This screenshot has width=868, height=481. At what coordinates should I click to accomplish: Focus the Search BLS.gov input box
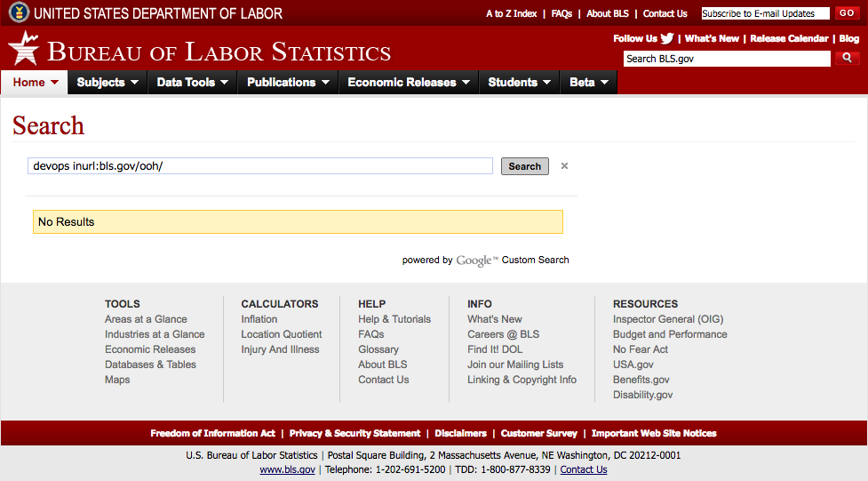point(727,59)
